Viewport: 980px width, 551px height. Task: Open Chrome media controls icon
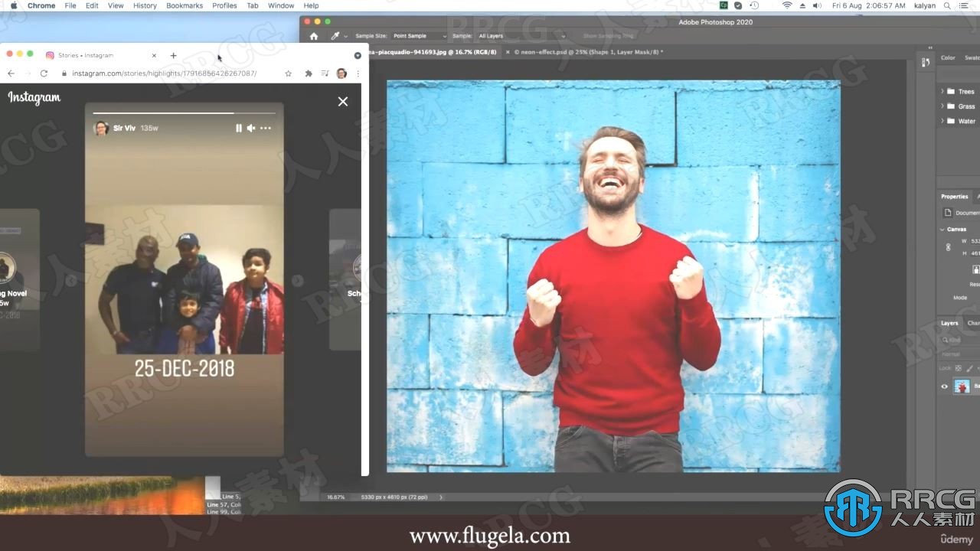tap(325, 73)
